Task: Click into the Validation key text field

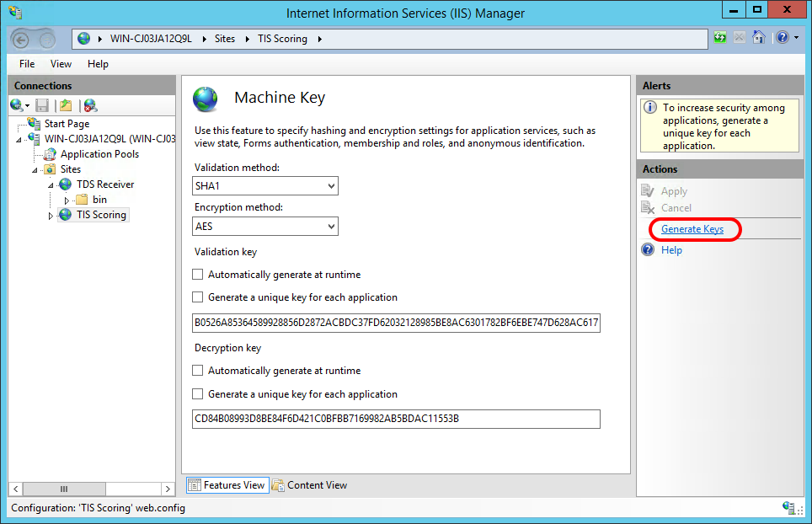Action: coord(396,323)
